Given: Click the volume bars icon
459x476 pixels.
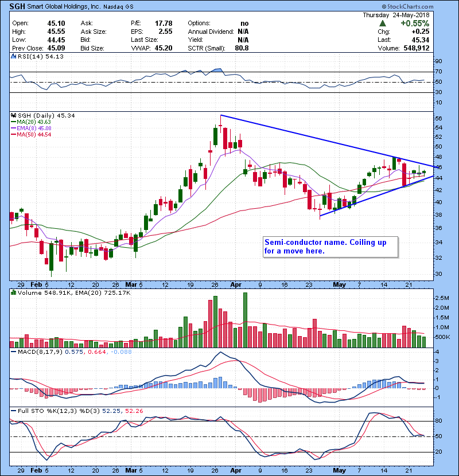Looking at the screenshot, I should click(13, 292).
